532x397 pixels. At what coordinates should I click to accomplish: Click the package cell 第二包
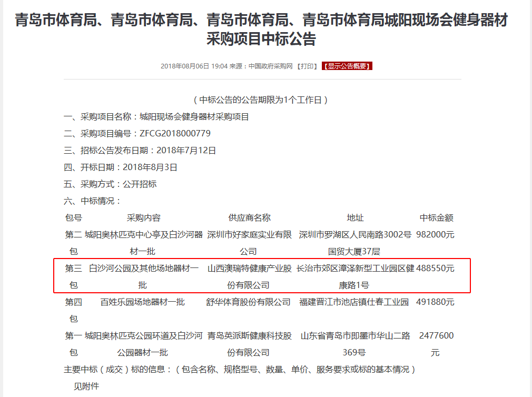tap(74, 243)
